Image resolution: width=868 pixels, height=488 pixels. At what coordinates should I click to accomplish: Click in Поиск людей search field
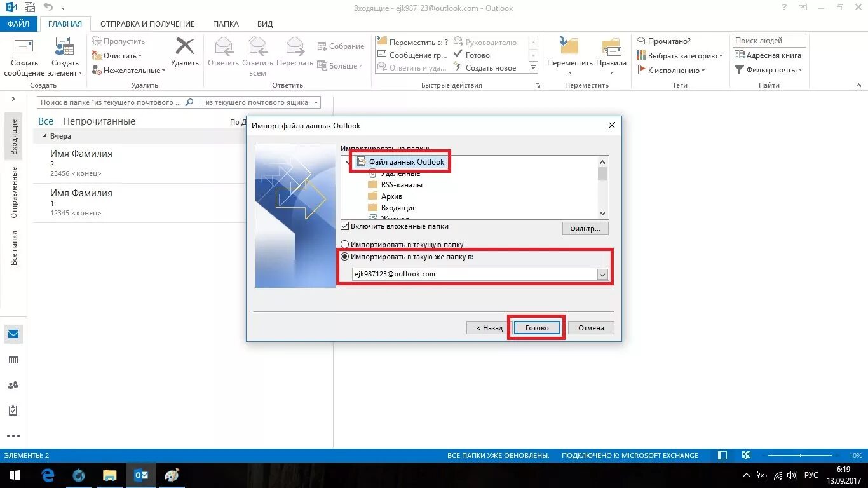click(x=769, y=41)
